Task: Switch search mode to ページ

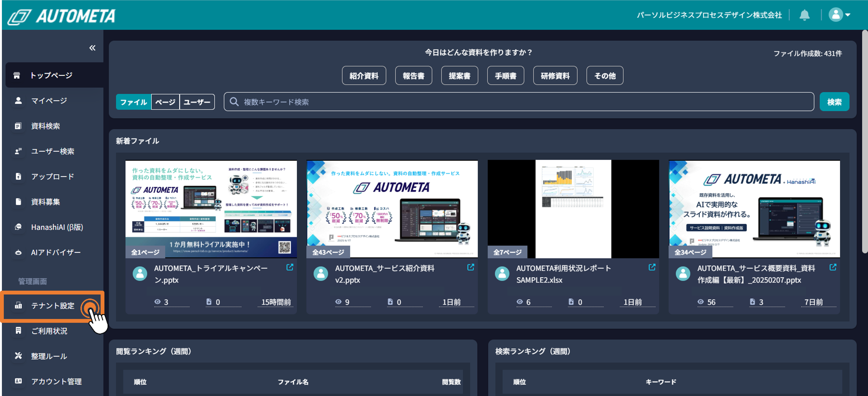Action: (x=165, y=102)
